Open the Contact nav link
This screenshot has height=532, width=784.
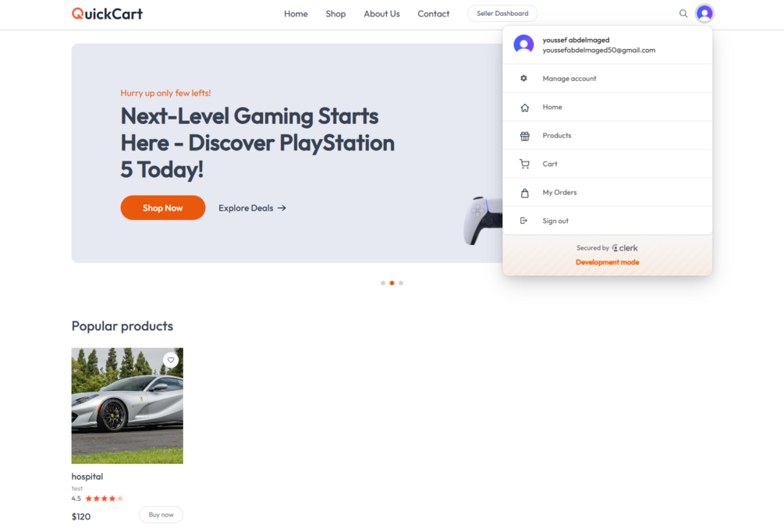[434, 14]
